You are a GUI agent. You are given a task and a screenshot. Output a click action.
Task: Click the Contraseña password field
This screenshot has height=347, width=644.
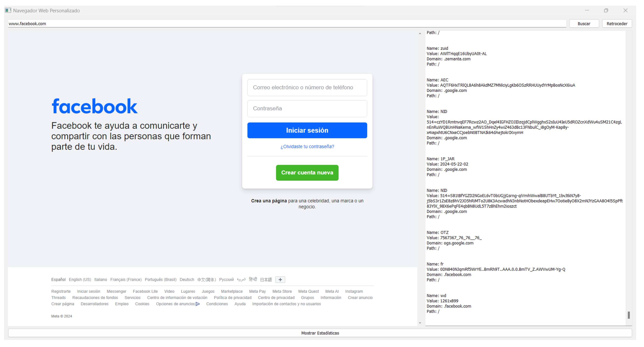click(307, 109)
